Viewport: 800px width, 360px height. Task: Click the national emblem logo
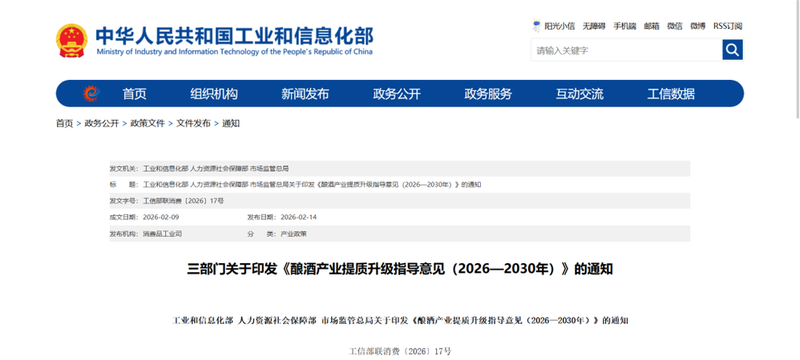click(72, 40)
